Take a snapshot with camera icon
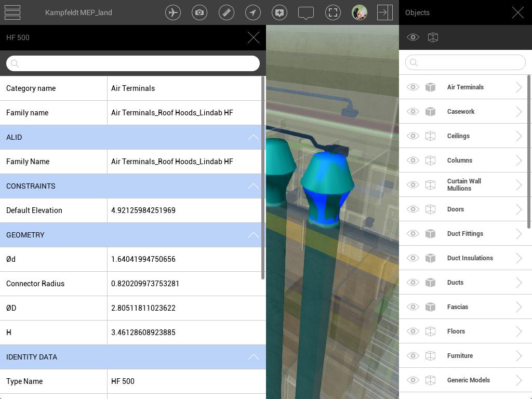532x399 pixels. coord(199,12)
